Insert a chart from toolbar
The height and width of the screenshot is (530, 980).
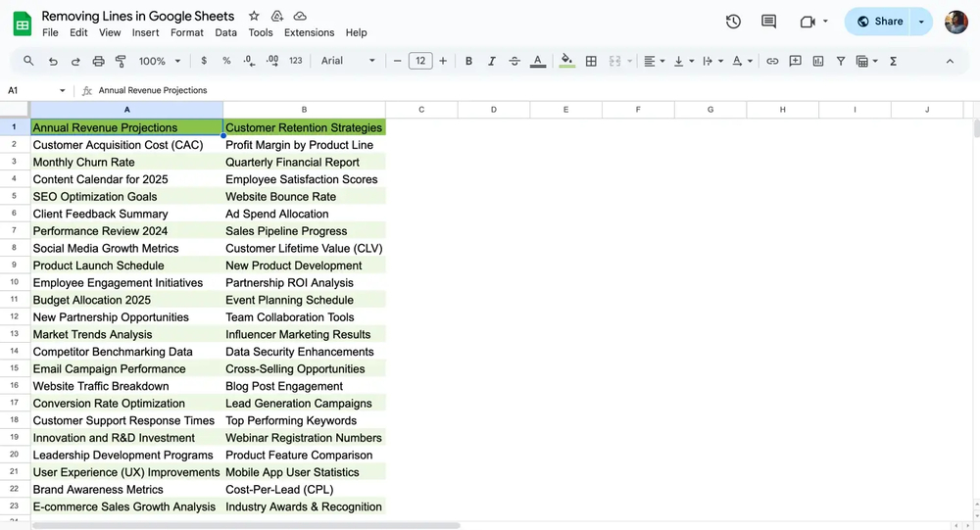pos(818,61)
